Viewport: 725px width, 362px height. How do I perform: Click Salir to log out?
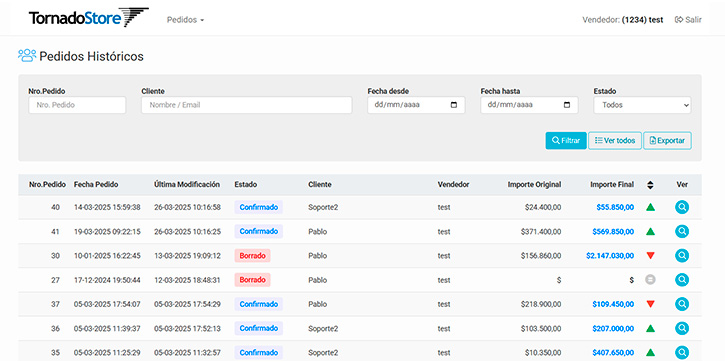click(x=688, y=20)
